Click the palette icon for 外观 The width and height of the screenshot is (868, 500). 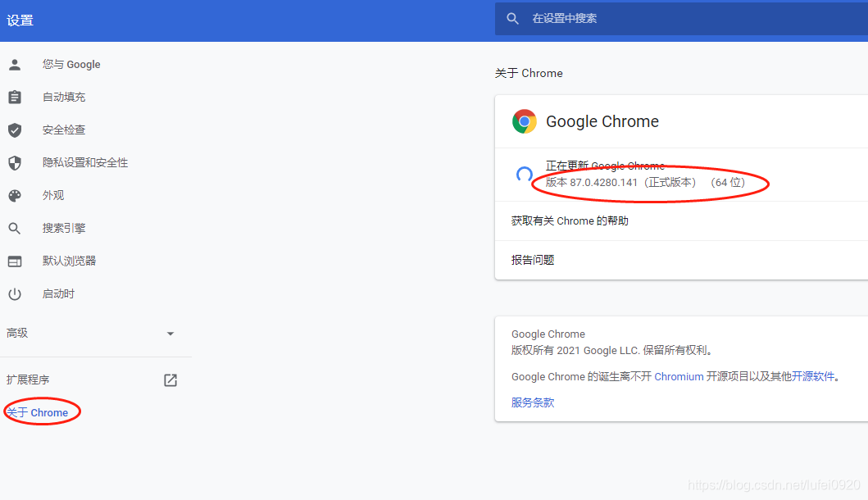click(x=15, y=195)
